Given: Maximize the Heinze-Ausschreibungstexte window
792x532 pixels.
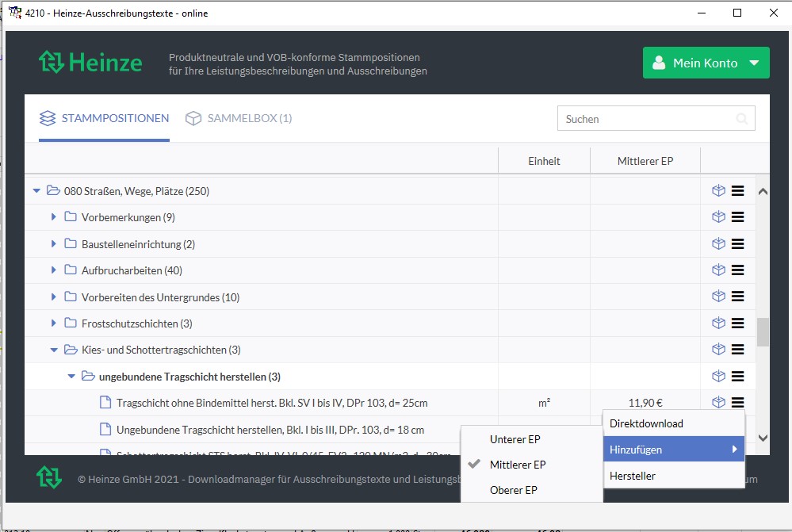Looking at the screenshot, I should (x=737, y=13).
